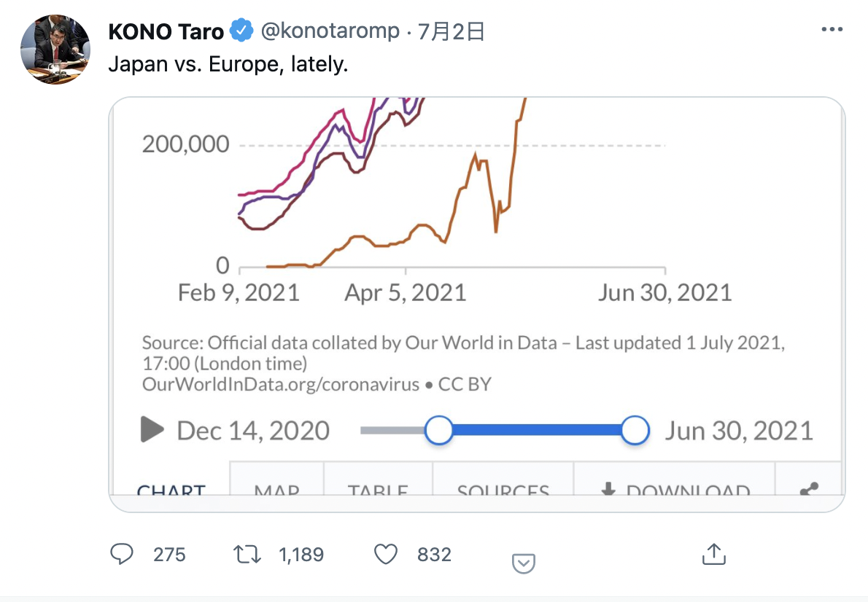Click the blue verified badge icon
The height and width of the screenshot is (602, 868).
point(242,31)
